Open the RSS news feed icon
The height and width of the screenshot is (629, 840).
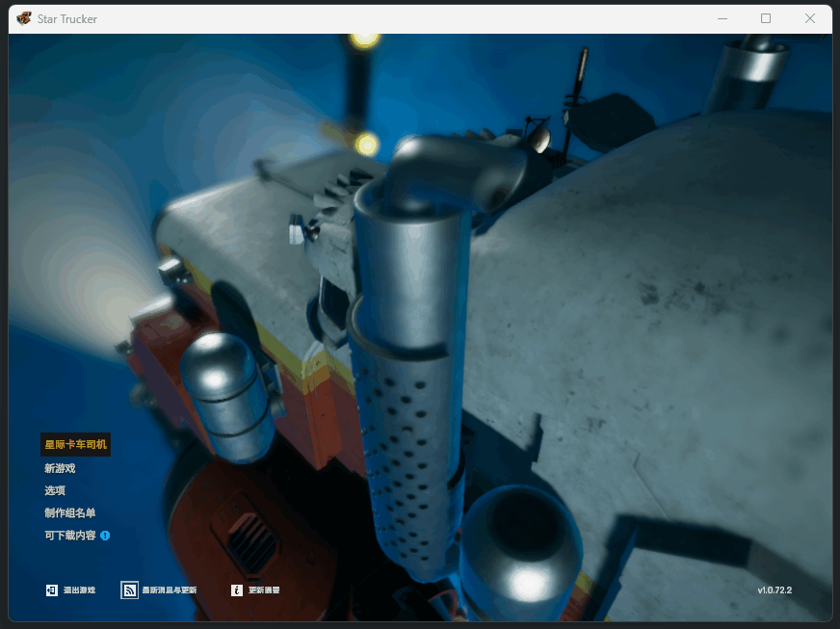[x=129, y=590]
